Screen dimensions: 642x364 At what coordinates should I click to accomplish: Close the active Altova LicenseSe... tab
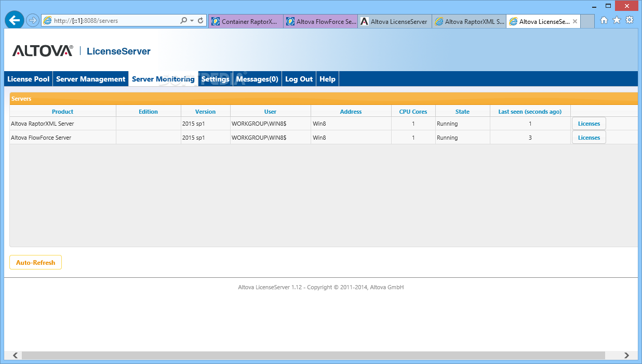point(575,21)
